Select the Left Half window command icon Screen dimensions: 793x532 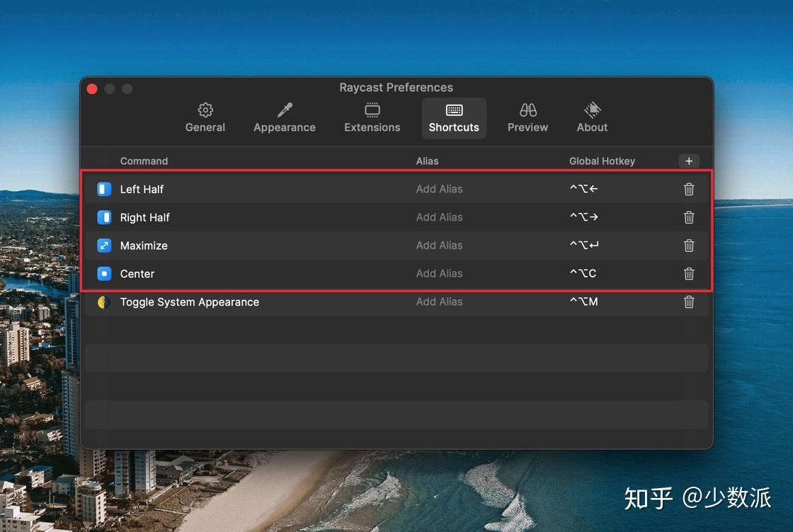point(103,189)
